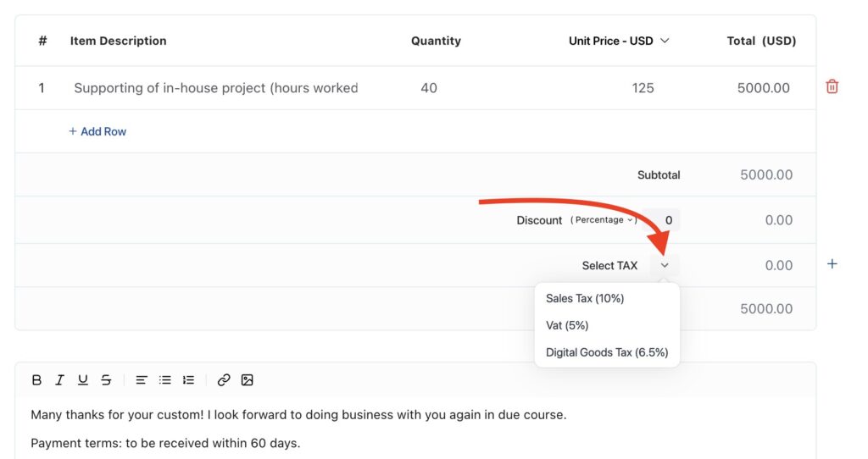868x459 pixels.
Task: Select the Quantity column header
Action: click(436, 41)
